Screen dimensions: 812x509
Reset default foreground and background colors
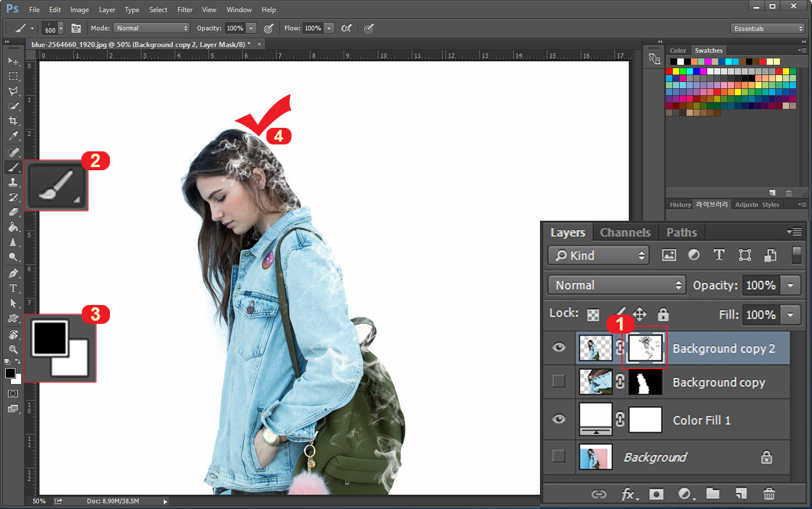click(x=7, y=362)
